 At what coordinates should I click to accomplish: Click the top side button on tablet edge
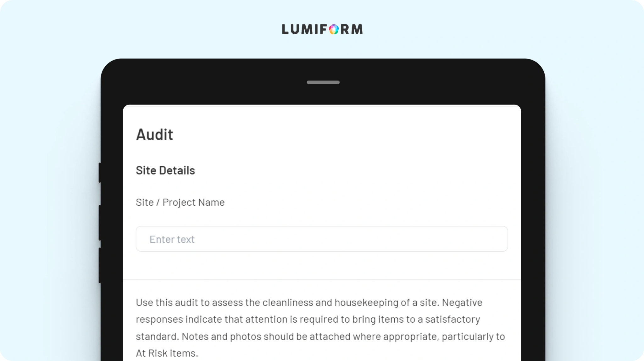pos(100,172)
